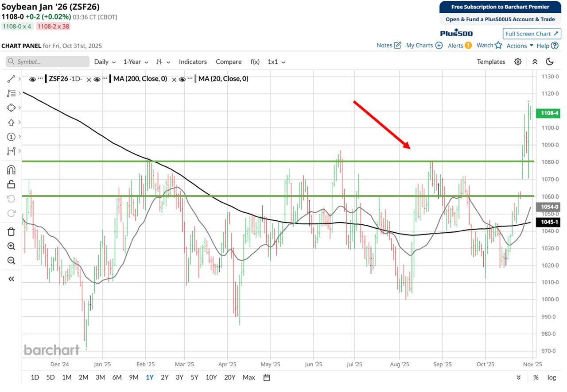This screenshot has height=392, width=567.
Task: Expand the 1-Year period dropdown
Action: click(x=136, y=62)
